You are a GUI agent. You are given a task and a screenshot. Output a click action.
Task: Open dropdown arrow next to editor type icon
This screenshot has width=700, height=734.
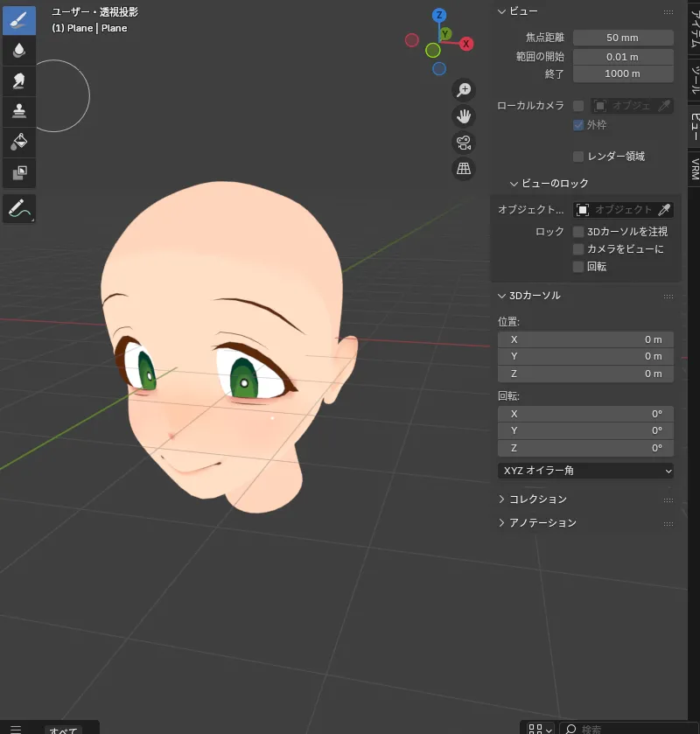(549, 730)
